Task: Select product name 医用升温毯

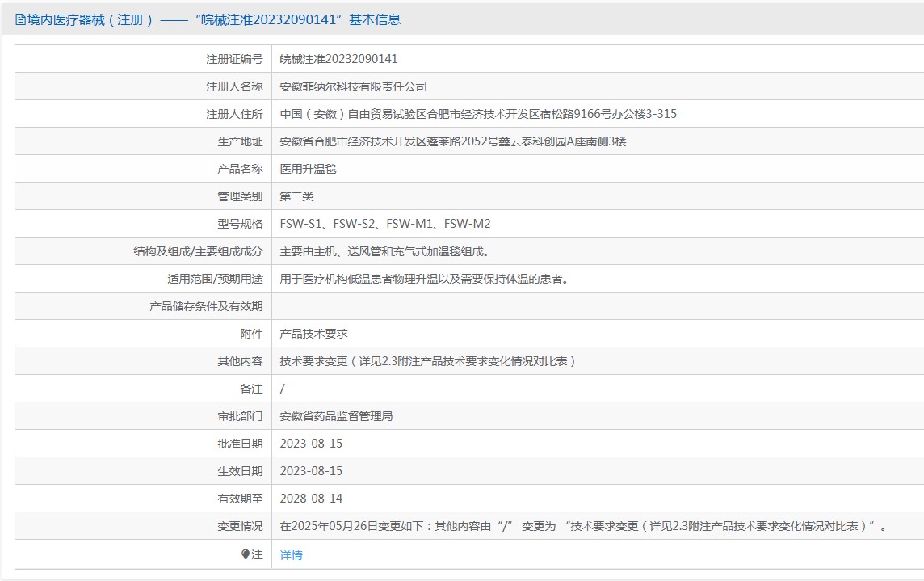Action: pos(308,169)
